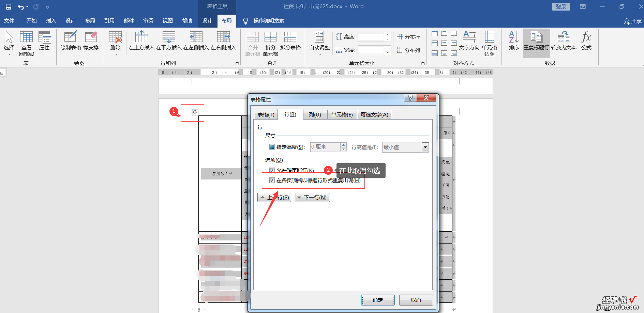
Task: Open the table tools Design (设计) tab
Action: tap(207, 21)
